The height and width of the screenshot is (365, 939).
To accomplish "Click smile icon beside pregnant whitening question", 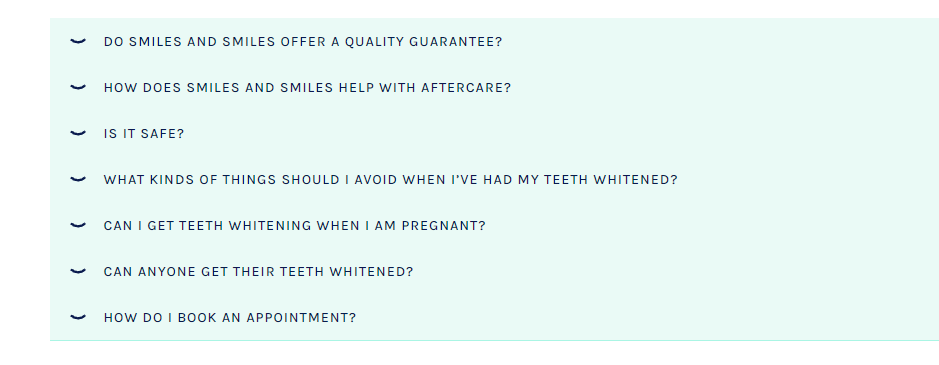I will coord(78,225).
